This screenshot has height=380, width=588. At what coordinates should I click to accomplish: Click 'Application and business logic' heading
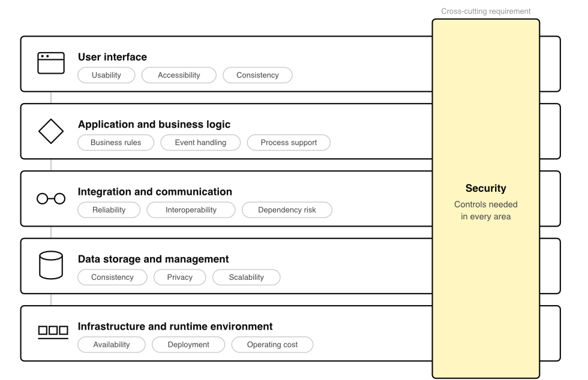154,125
